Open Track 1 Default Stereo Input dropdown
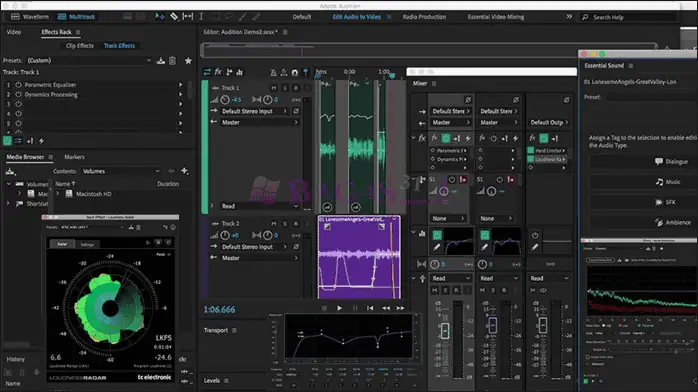 254,111
